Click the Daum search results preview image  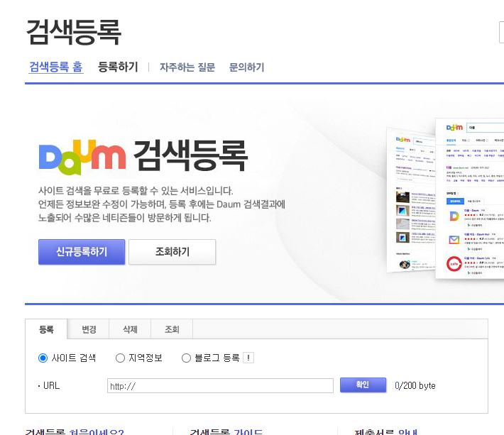click(445, 199)
